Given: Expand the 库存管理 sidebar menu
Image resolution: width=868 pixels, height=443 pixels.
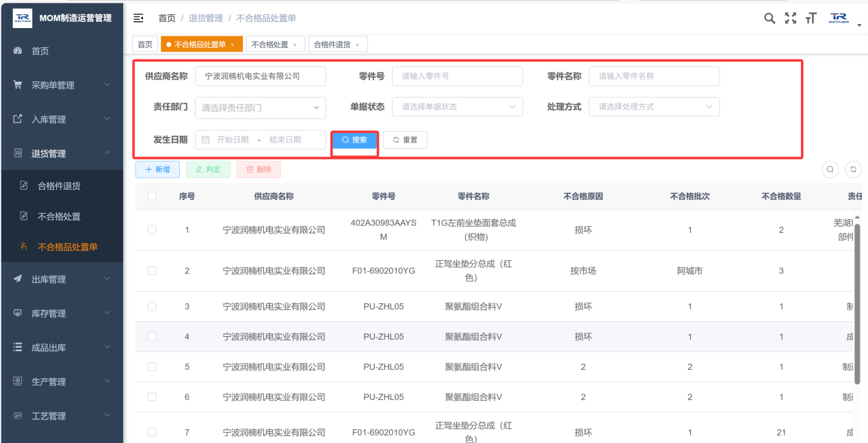Looking at the screenshot, I should pyautogui.click(x=62, y=314).
